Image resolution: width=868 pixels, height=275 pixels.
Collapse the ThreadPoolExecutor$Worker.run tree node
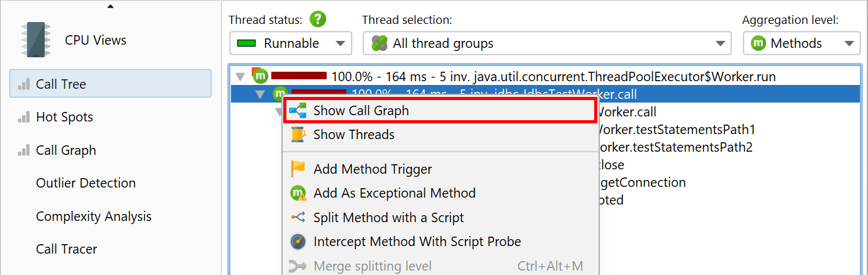tap(240, 77)
